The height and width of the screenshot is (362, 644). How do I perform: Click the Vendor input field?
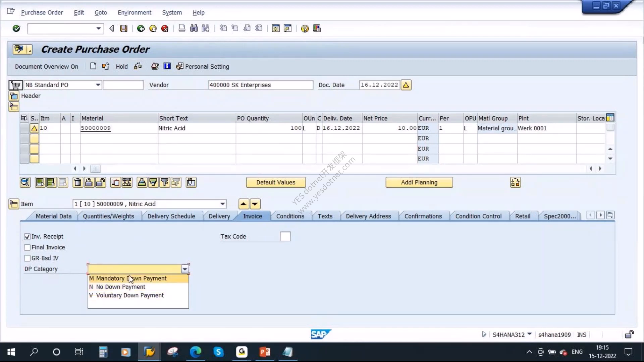[x=261, y=85]
